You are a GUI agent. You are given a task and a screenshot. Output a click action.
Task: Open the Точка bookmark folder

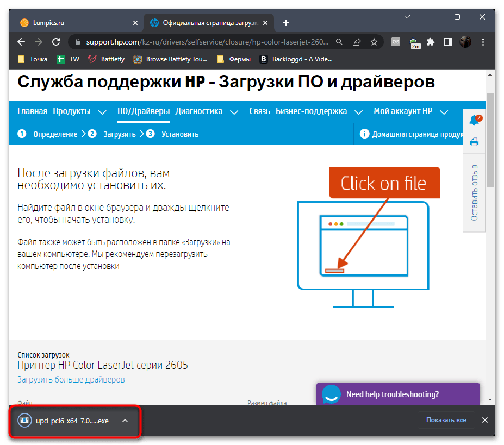33,59
